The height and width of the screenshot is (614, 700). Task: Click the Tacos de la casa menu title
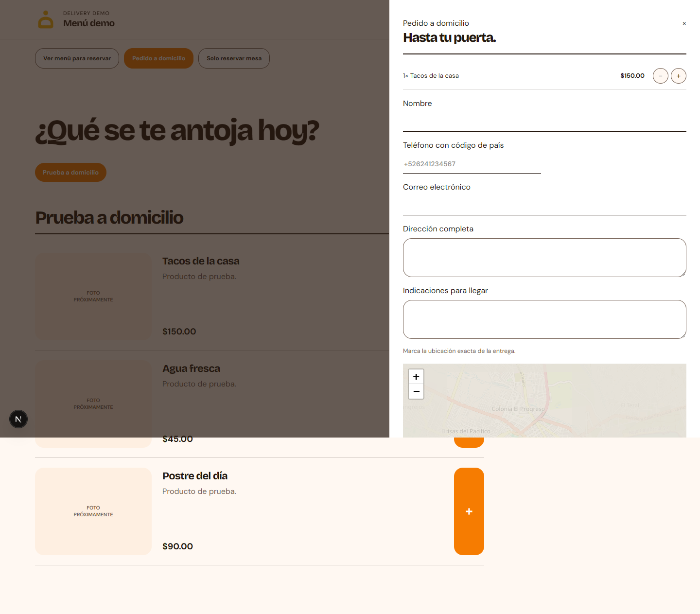(201, 261)
